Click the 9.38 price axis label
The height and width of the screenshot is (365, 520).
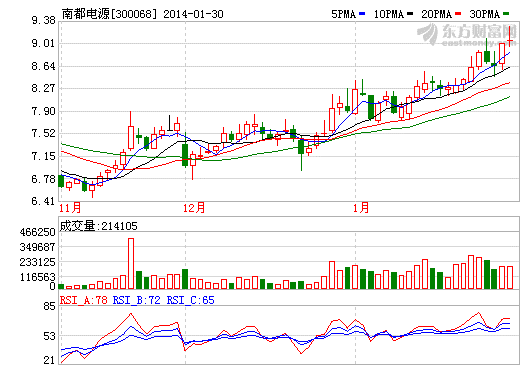(43, 21)
